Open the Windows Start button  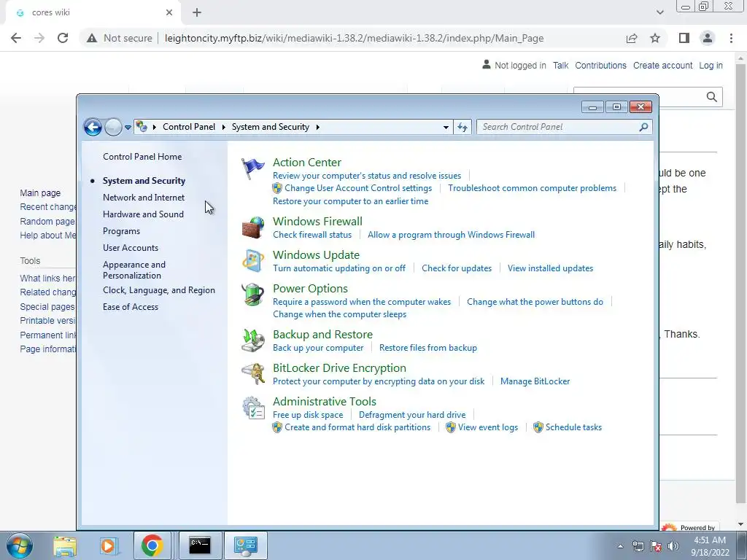pyautogui.click(x=20, y=545)
